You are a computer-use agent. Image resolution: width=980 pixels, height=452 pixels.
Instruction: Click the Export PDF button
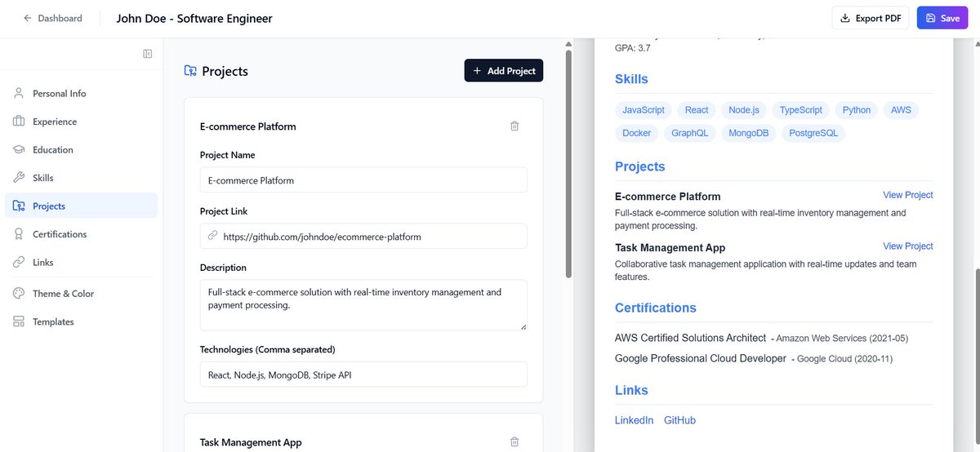click(871, 18)
